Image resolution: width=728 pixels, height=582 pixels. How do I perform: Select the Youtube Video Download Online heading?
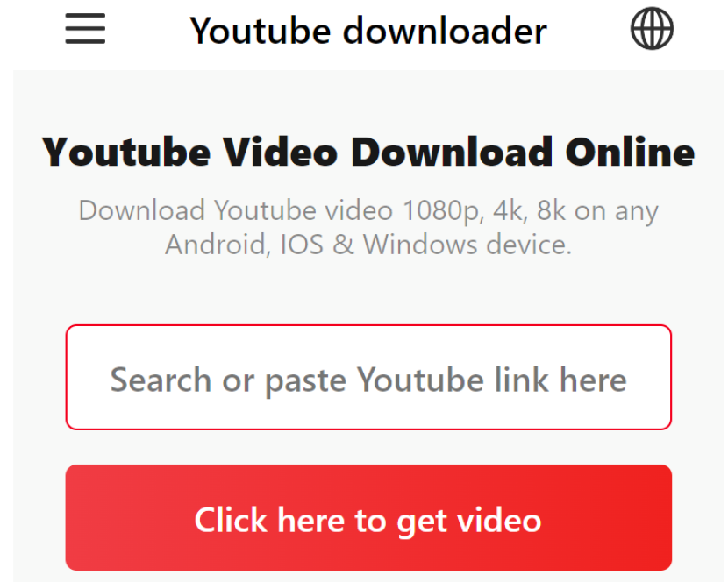(368, 152)
